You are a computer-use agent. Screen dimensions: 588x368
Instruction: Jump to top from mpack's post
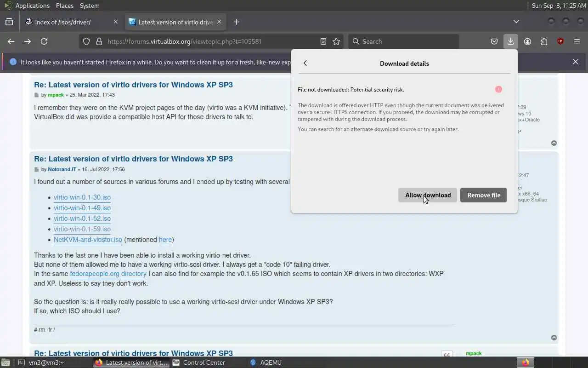[x=554, y=143]
